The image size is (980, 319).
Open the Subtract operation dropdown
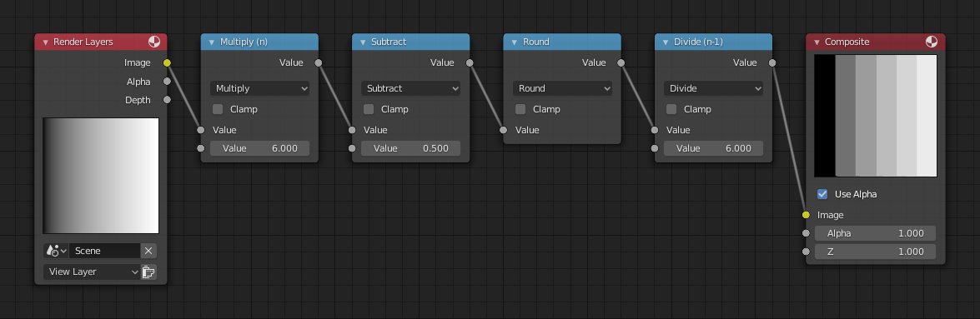[410, 88]
